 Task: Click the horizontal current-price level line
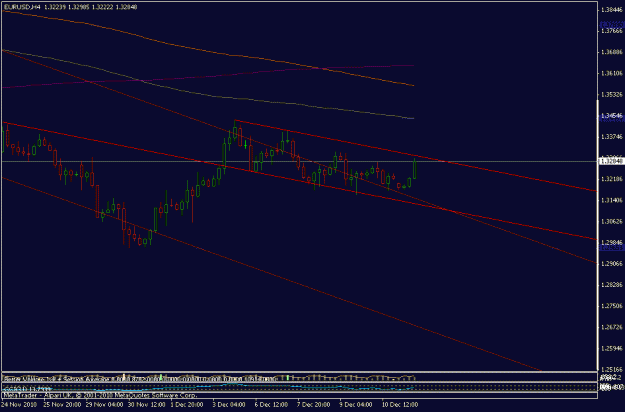pyautogui.click(x=299, y=161)
